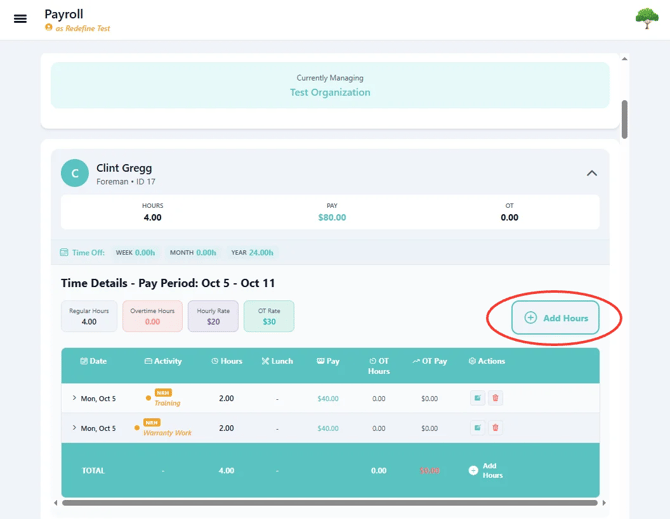Click the Clint Gregg name heading

pyautogui.click(x=124, y=168)
